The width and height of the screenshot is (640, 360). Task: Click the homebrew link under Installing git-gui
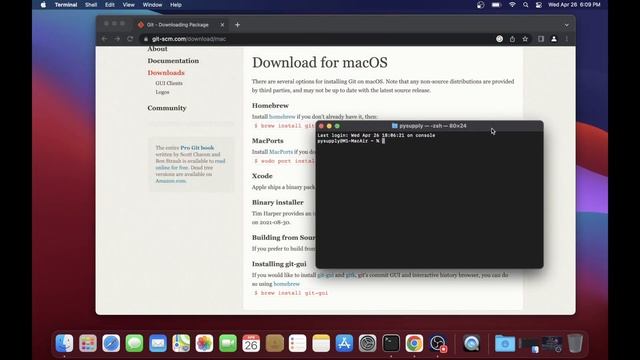pyautogui.click(x=287, y=284)
